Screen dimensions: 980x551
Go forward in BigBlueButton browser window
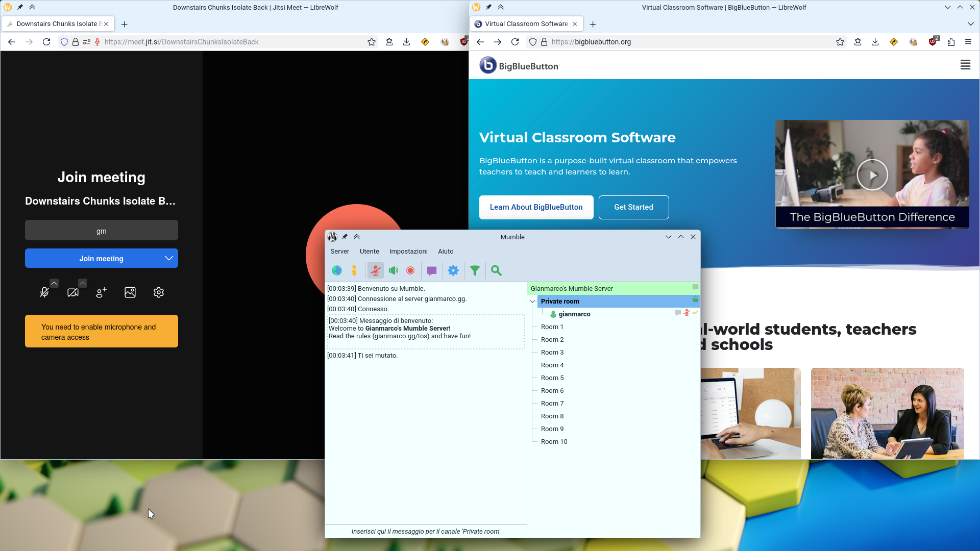pyautogui.click(x=498, y=42)
